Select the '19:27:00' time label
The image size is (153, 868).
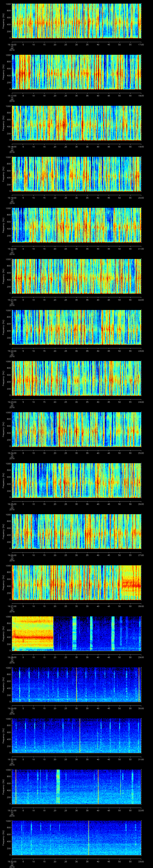(x=12, y=606)
